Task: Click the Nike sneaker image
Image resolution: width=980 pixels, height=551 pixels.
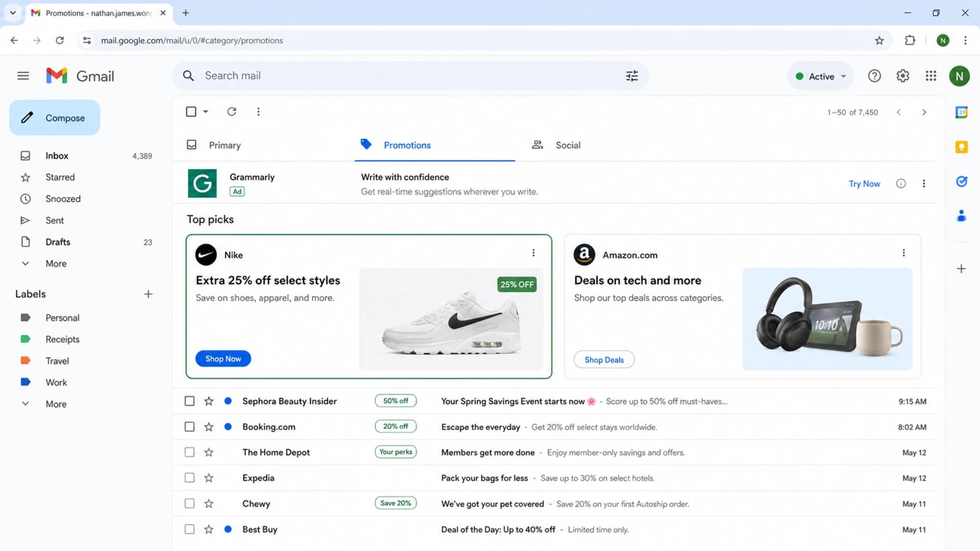Action: pos(451,319)
